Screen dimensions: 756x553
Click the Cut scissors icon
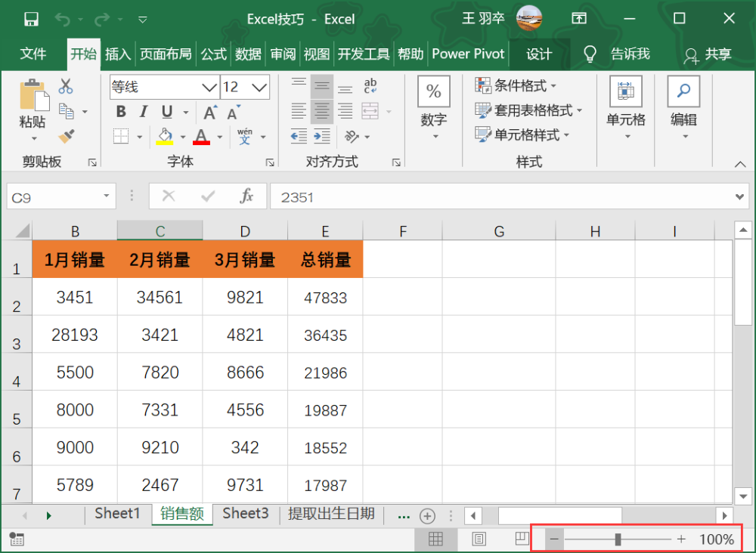pos(66,86)
